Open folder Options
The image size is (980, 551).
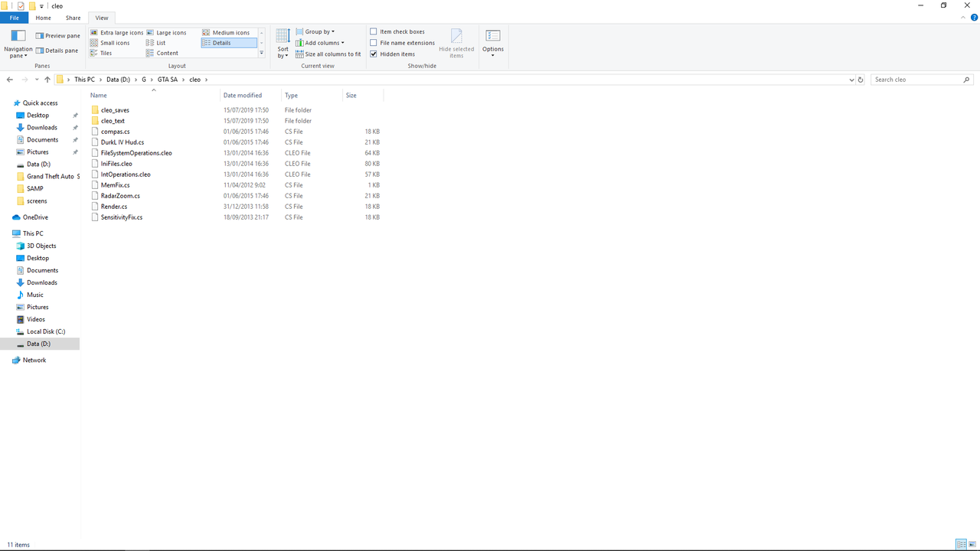(493, 44)
